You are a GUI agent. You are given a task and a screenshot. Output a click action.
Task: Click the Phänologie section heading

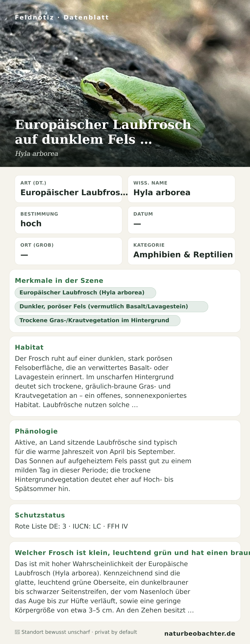(36, 431)
